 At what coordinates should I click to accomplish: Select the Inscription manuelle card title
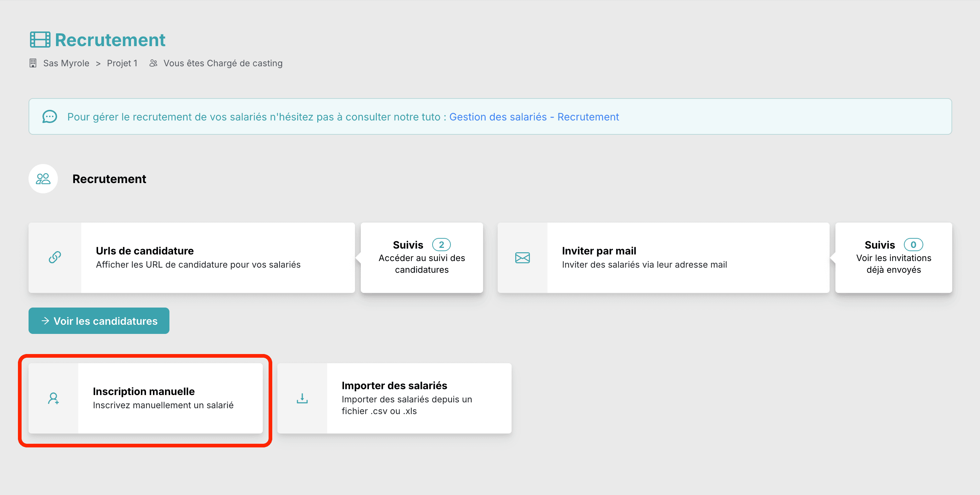coord(143,391)
